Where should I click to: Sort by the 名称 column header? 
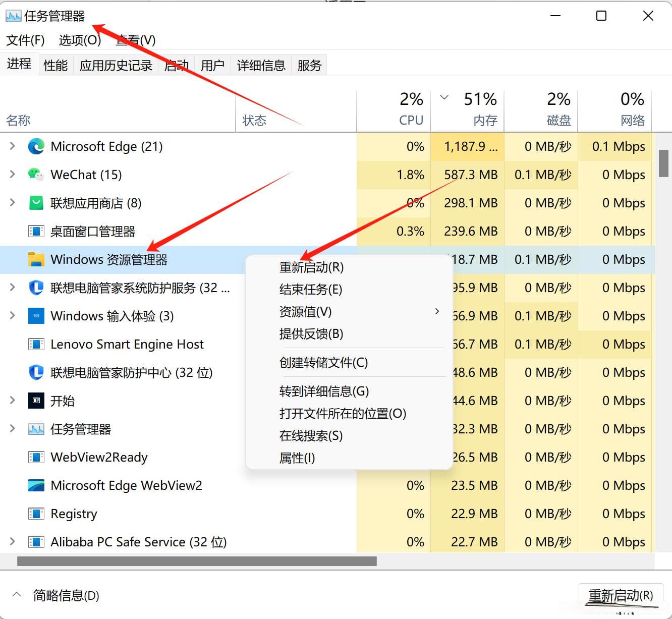tap(118, 110)
